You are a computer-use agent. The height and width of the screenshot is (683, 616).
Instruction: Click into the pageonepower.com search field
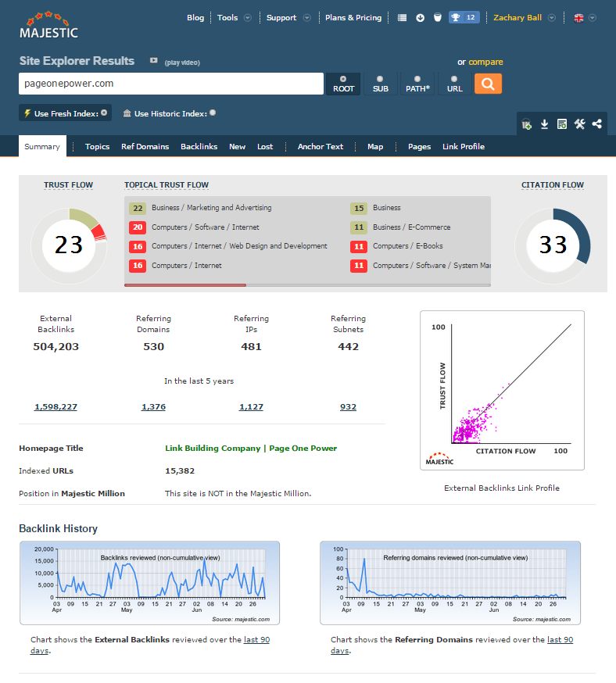(x=170, y=84)
